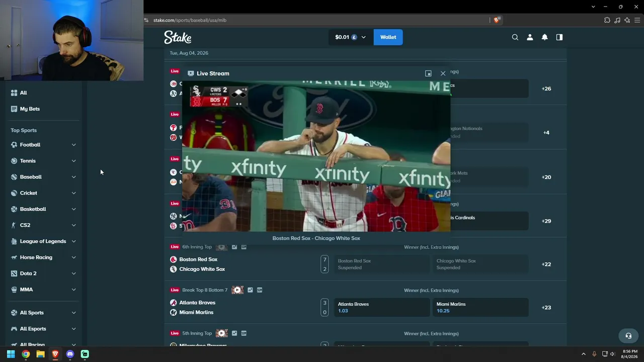Play live stream for Atlanta Braves game
The height and width of the screenshot is (362, 644).
pos(237,290)
